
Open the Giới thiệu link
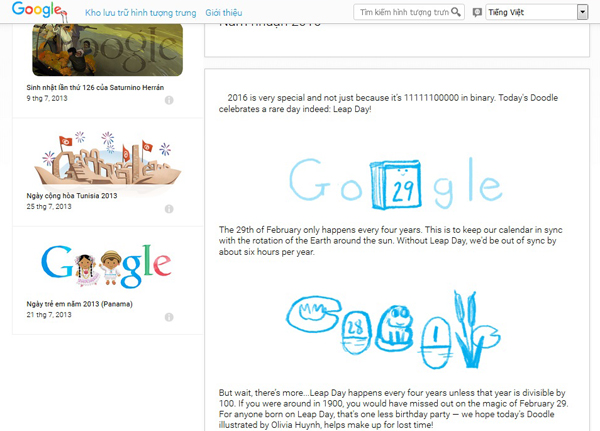[224, 13]
